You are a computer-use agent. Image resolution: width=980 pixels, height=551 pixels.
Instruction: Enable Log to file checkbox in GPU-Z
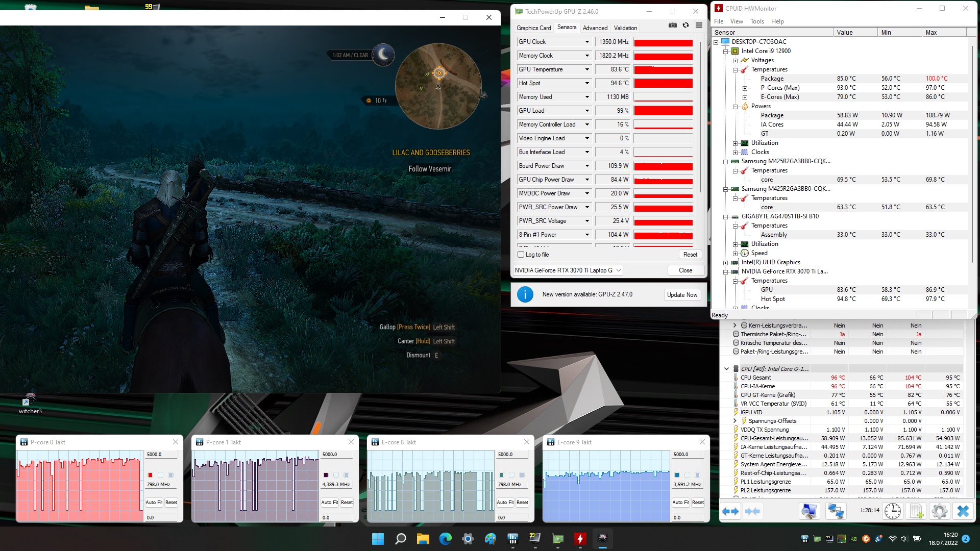521,255
